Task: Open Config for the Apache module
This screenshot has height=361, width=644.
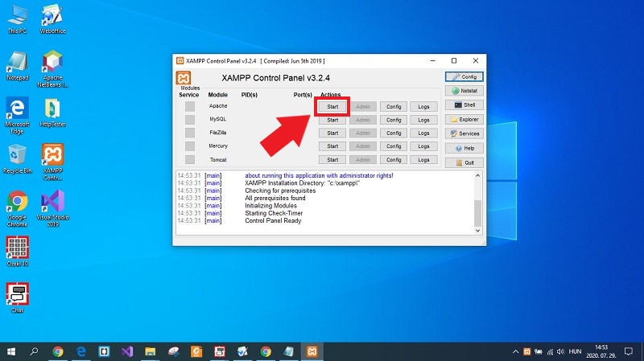Action: [394, 107]
